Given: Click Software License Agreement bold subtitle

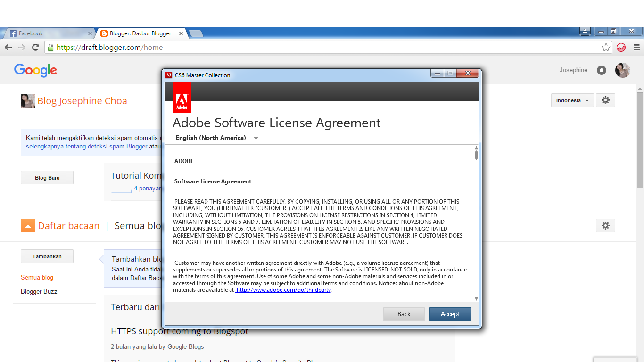Looking at the screenshot, I should [x=213, y=181].
